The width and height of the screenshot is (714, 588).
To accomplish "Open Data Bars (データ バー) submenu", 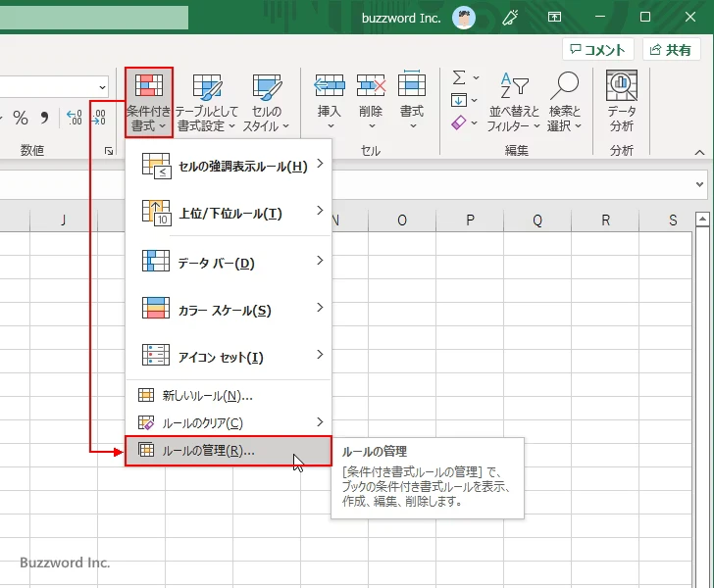I will pyautogui.click(x=229, y=262).
